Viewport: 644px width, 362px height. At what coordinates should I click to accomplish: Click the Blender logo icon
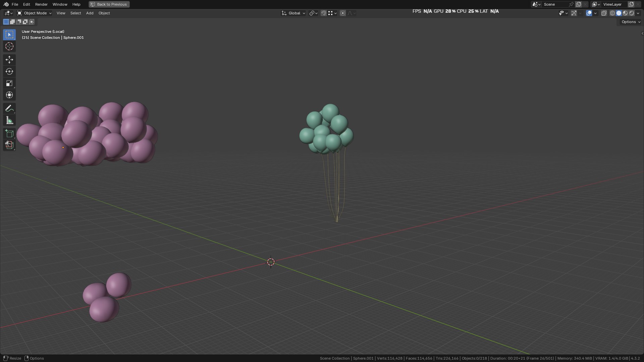[6, 4]
